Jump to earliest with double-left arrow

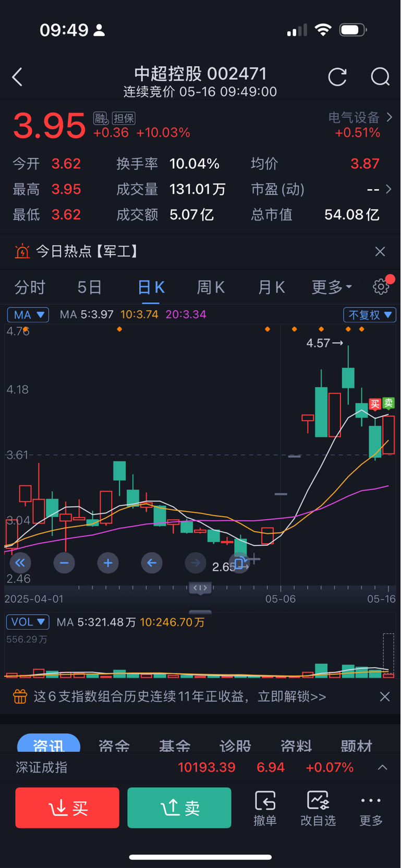tap(20, 563)
